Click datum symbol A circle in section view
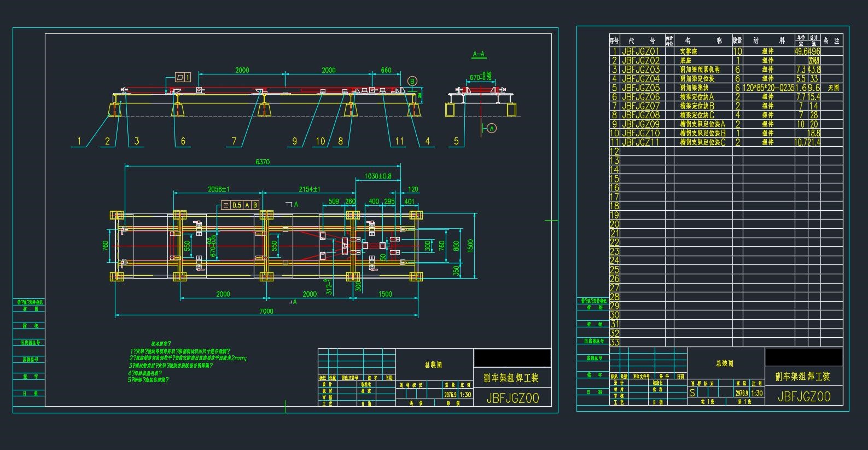Screen dimensions: 868x450 pyautogui.click(x=491, y=128)
